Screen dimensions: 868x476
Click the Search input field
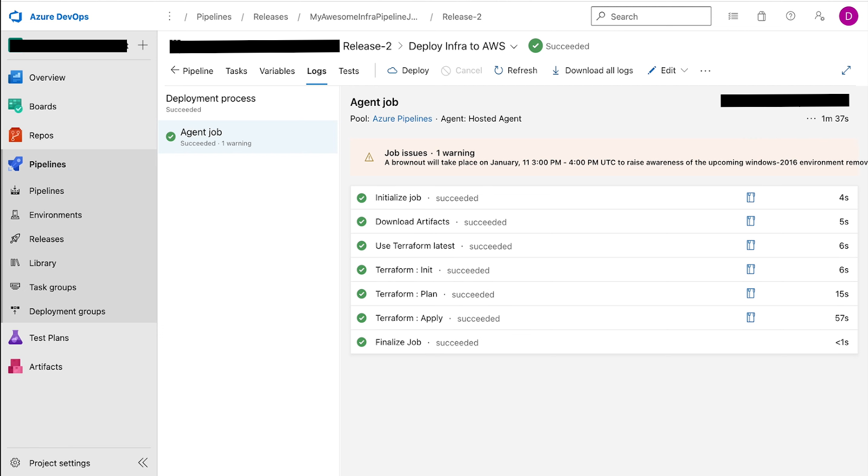[x=651, y=16]
